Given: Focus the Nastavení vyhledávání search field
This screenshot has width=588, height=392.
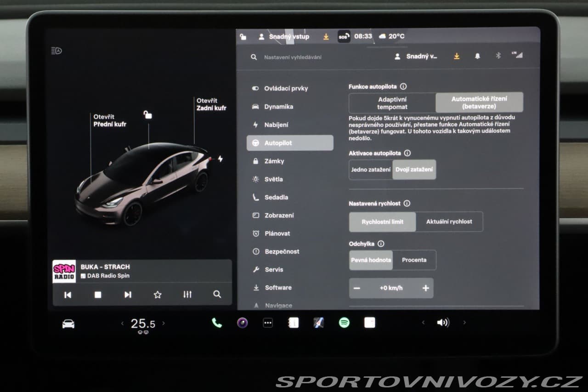Looking at the screenshot, I should click(293, 57).
